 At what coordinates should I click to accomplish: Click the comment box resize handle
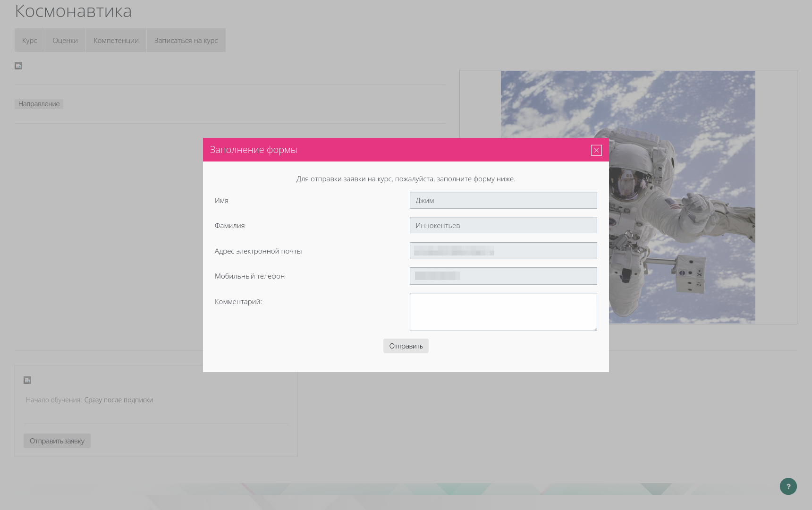(594, 328)
